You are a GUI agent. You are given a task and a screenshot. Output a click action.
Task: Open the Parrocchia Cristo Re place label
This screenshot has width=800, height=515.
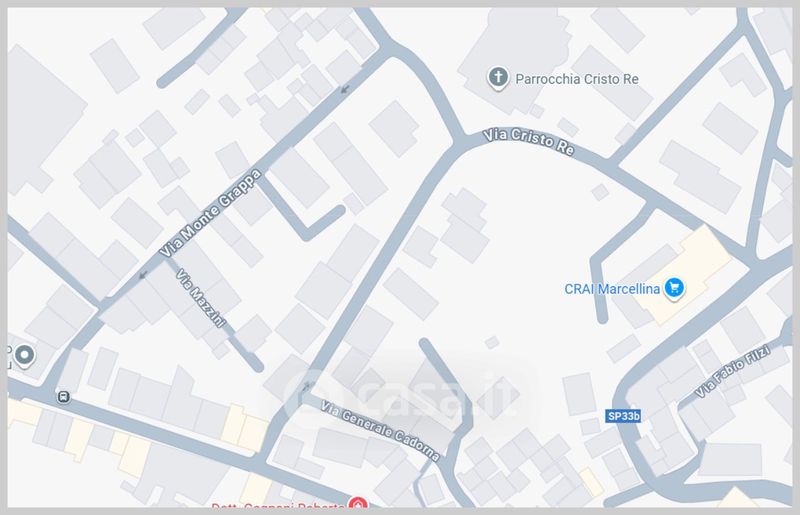[577, 79]
